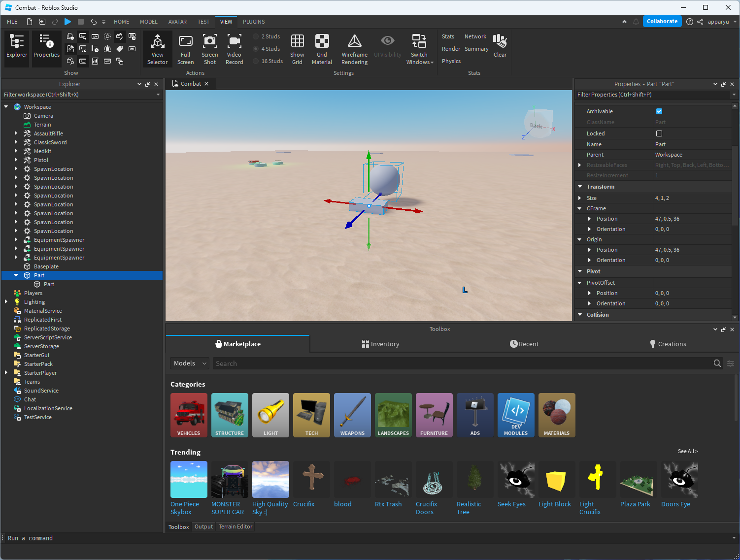Click the Physics stats button
Image resolution: width=740 pixels, height=560 pixels.
coord(451,61)
